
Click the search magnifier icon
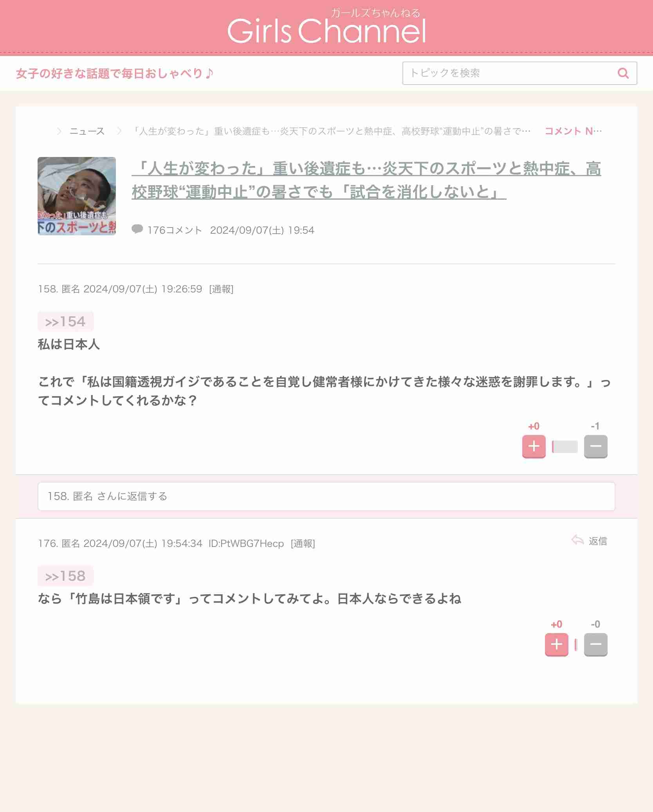coord(623,73)
